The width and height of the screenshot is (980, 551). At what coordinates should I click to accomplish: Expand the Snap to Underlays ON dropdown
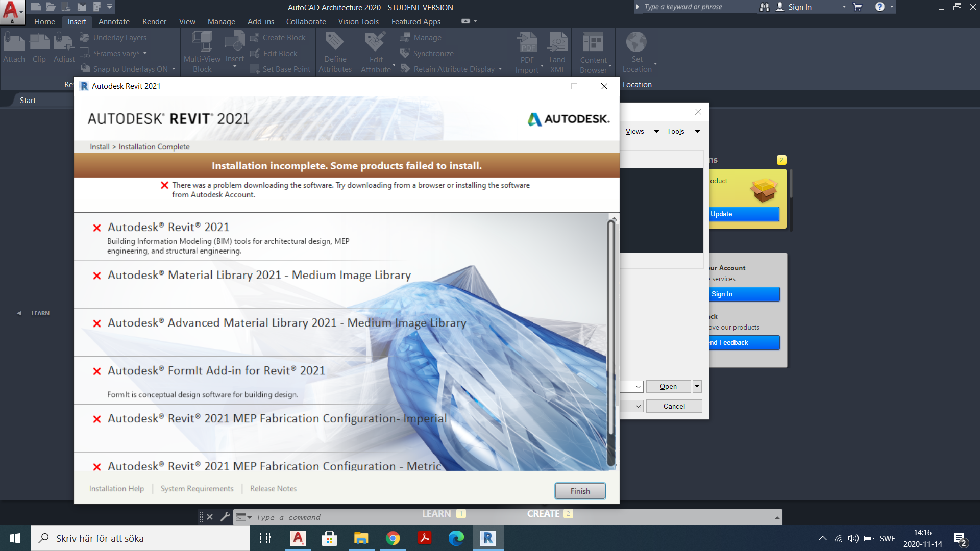(x=174, y=69)
